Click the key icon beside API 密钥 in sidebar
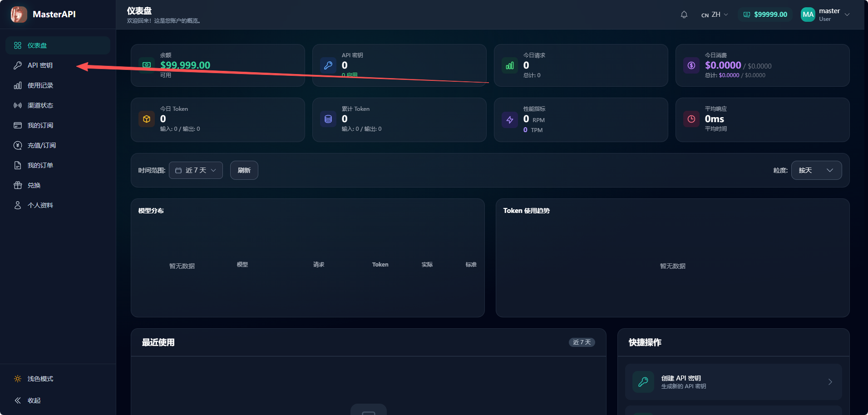Image resolution: width=868 pixels, height=415 pixels. (18, 65)
